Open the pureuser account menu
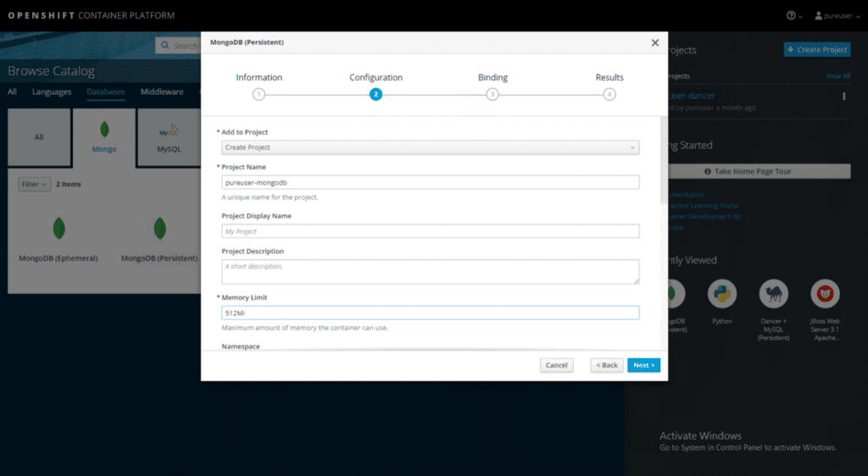This screenshot has width=868, height=476. point(837,15)
